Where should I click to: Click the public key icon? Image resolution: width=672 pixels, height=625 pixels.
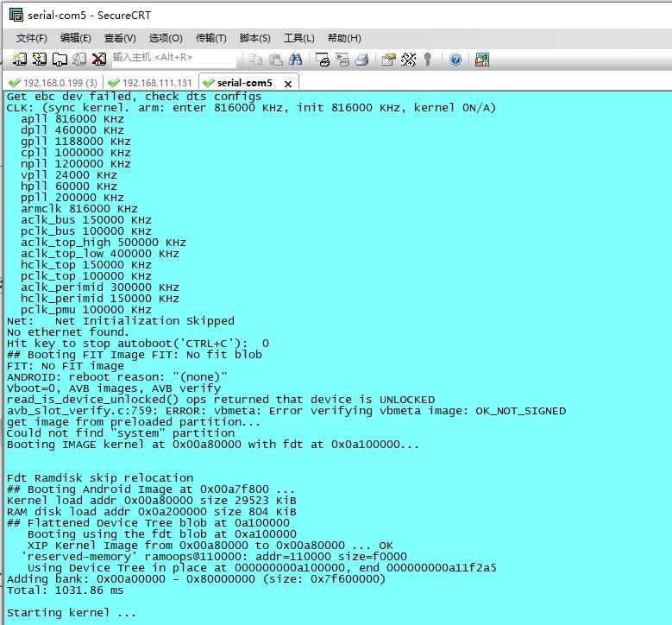point(428,60)
